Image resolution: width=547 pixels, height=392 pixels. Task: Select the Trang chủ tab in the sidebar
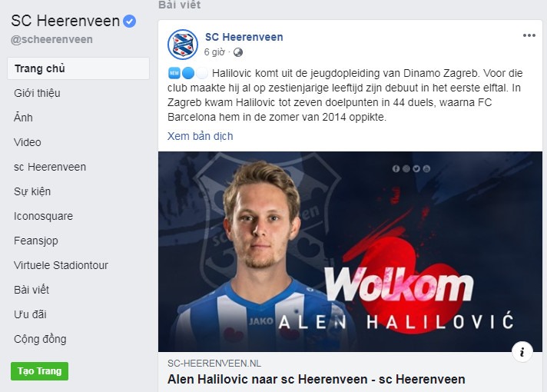tap(78, 68)
